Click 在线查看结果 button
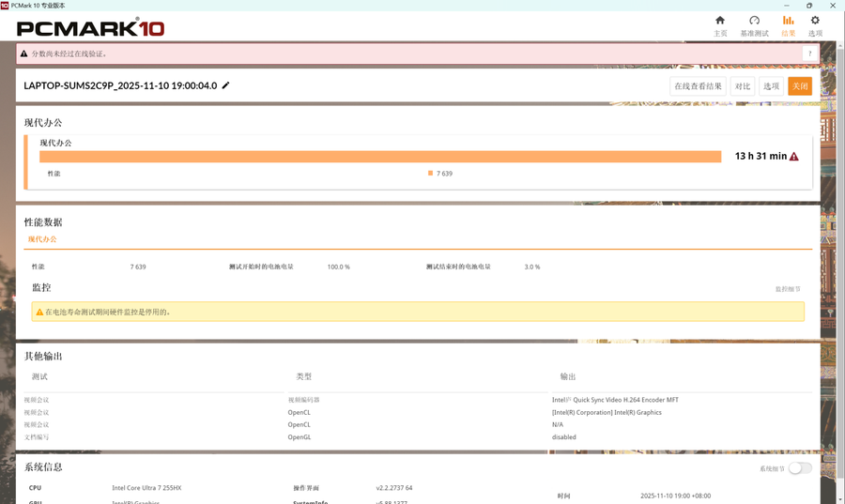 (699, 86)
